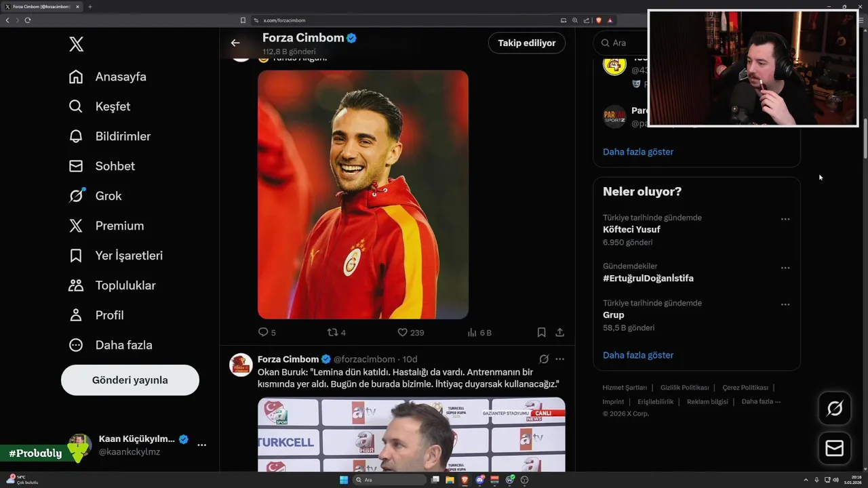The width and height of the screenshot is (868, 488).
Task: Show hidden system tray icons
Action: tap(806, 480)
